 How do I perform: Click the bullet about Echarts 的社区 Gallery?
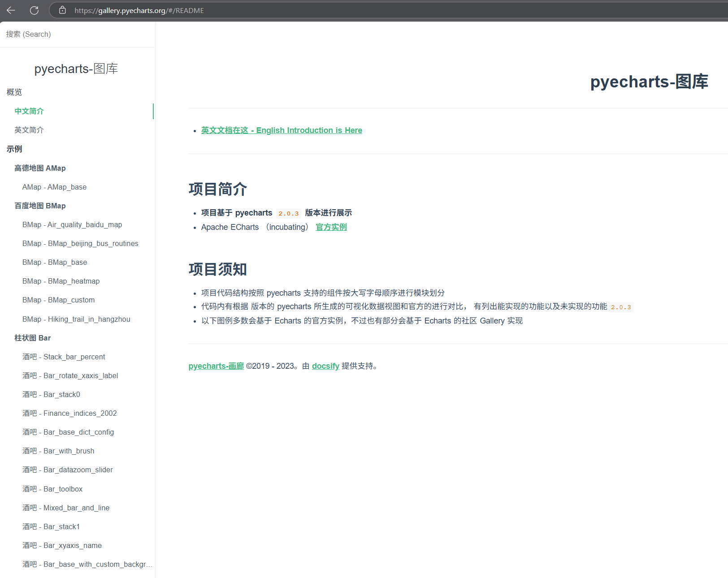click(x=362, y=321)
